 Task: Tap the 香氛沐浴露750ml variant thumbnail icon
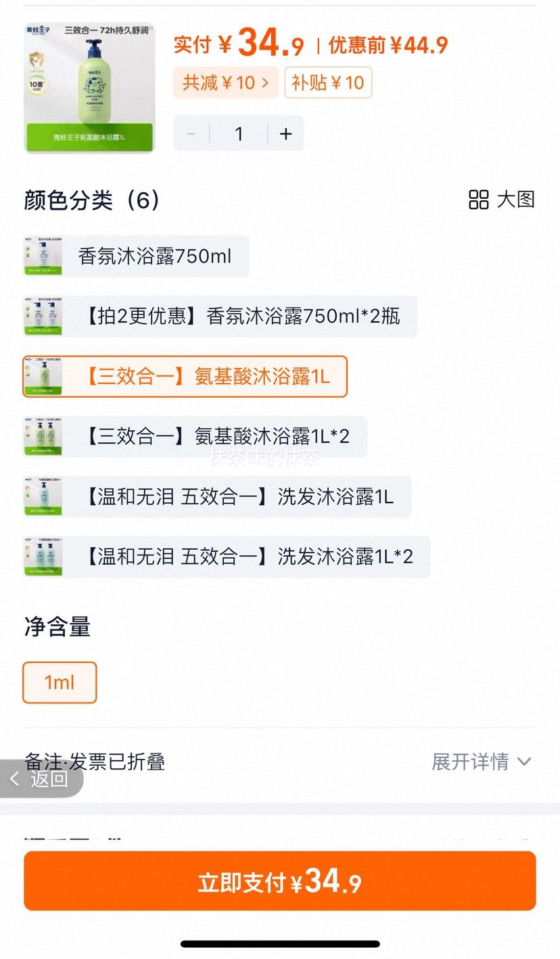[43, 256]
